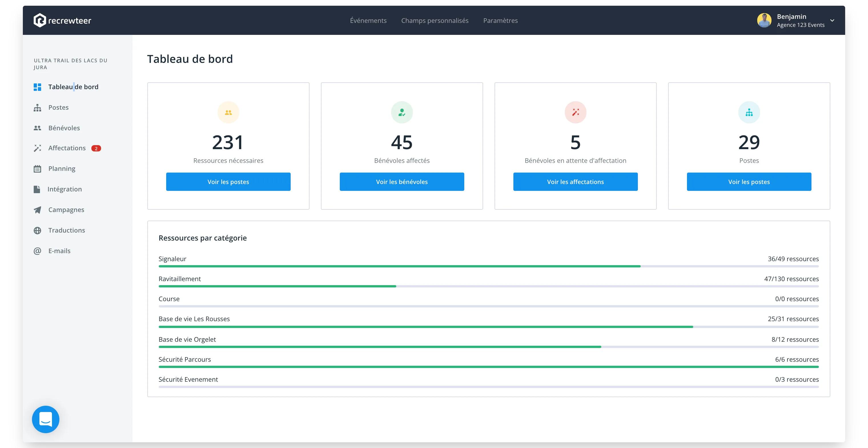Click the Sécurité Parcours label
Screen dimensions: 868x448
tap(185, 359)
